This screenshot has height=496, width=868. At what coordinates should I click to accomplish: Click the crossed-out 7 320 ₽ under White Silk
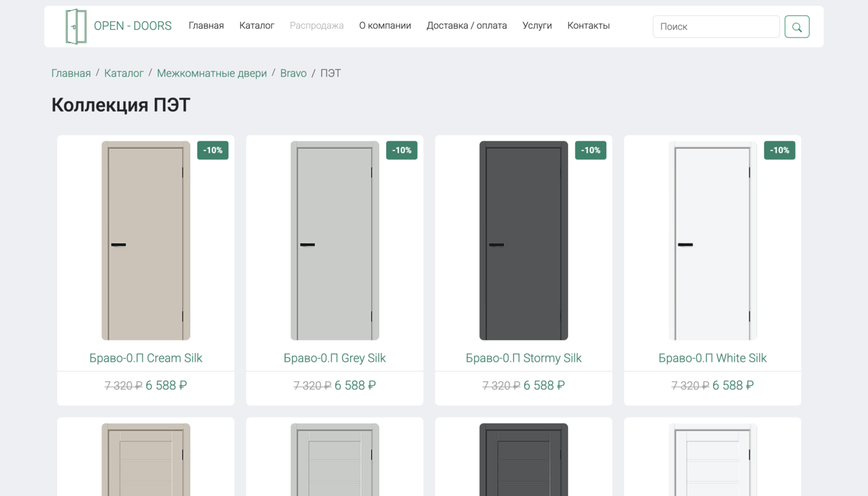pos(691,386)
